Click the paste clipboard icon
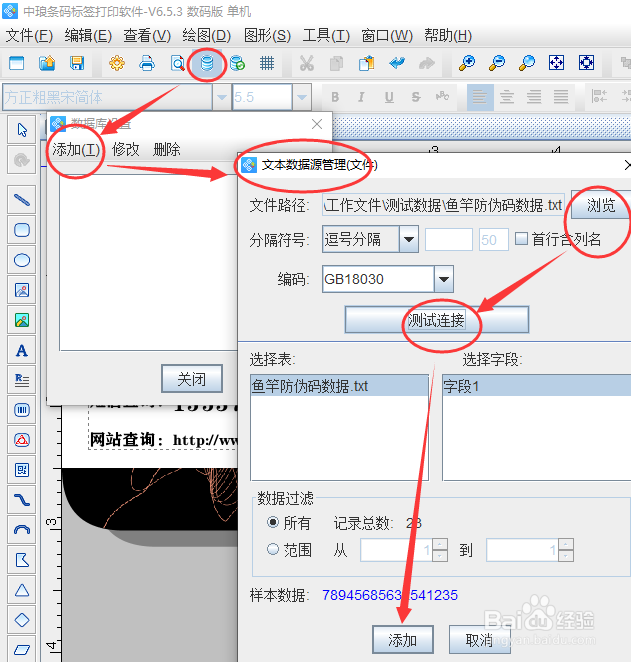631x662 pixels. (x=366, y=63)
